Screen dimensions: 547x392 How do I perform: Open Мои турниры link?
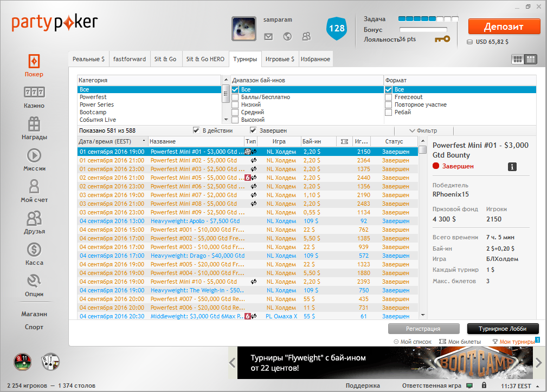click(513, 342)
